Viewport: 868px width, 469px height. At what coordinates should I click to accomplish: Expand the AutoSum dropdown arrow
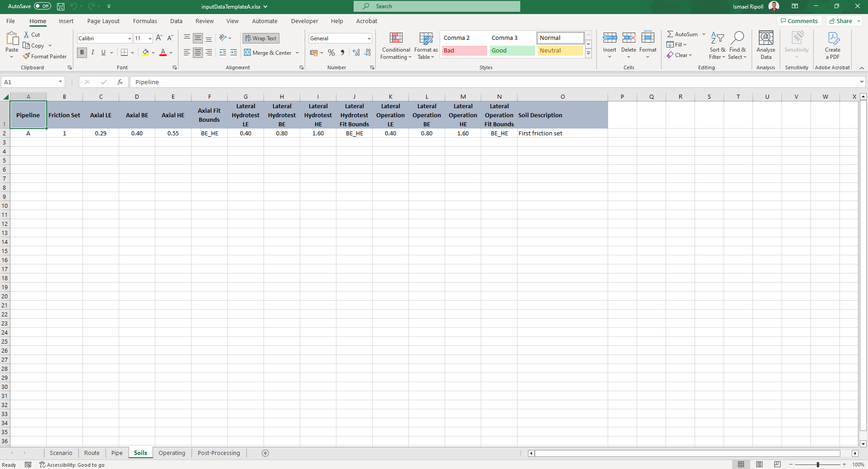tap(704, 34)
